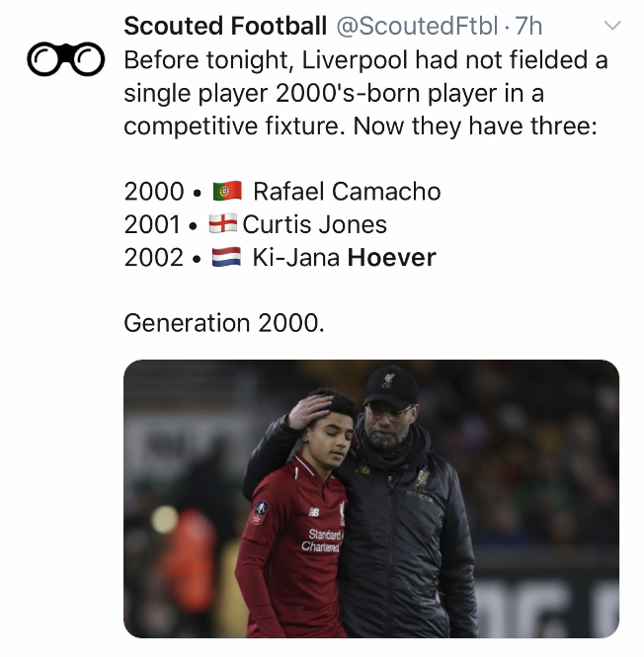
Task: Open the attached photo in the tweet
Action: click(370, 498)
